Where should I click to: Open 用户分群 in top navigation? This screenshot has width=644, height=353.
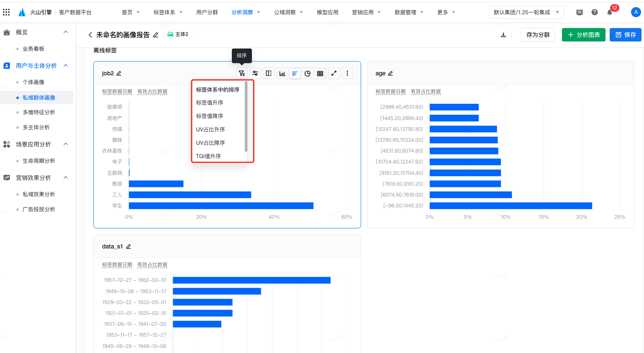point(207,12)
